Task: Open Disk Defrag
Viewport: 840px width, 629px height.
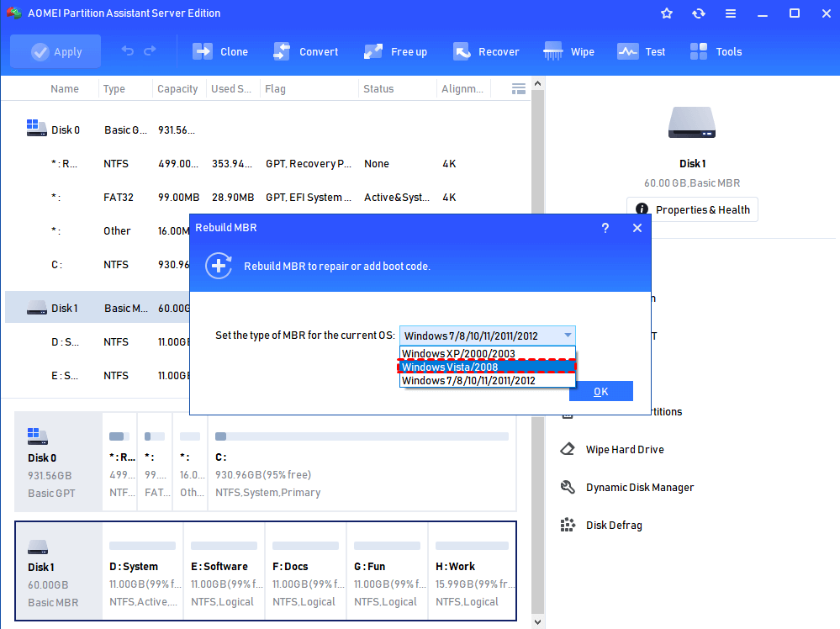Action: pos(614,526)
